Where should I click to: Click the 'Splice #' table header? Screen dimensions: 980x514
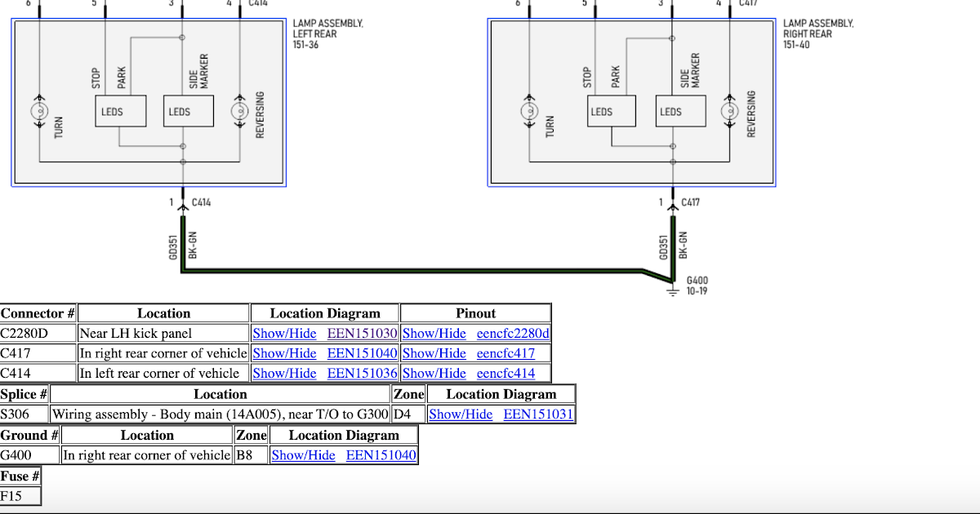point(24,394)
